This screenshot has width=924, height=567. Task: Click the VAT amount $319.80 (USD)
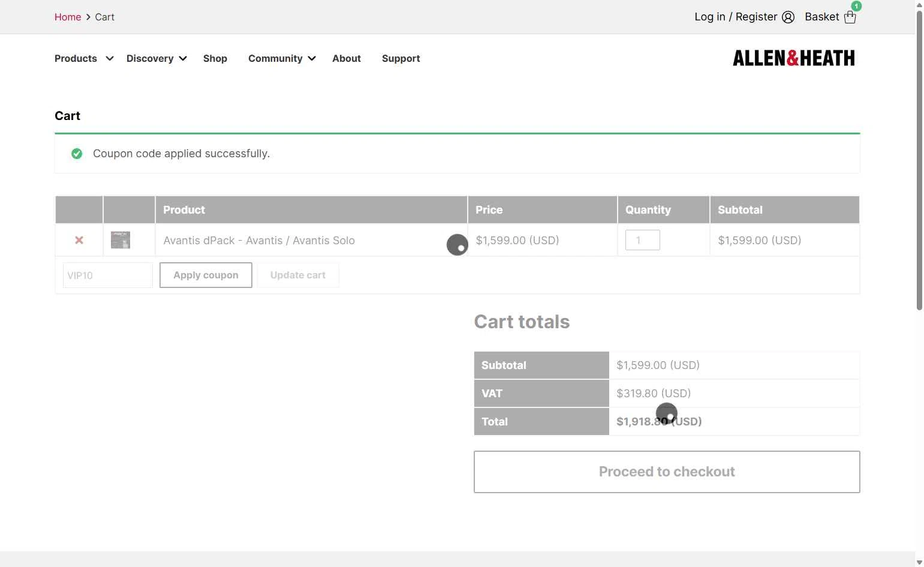(x=654, y=393)
